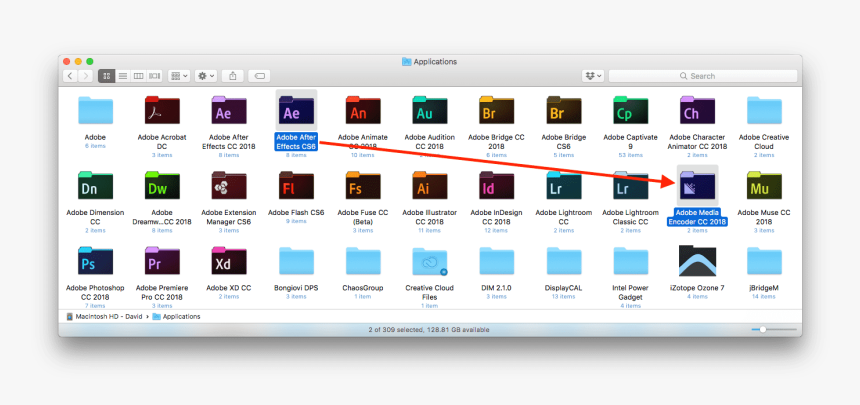Open the gear Action menu dropdown

point(206,76)
